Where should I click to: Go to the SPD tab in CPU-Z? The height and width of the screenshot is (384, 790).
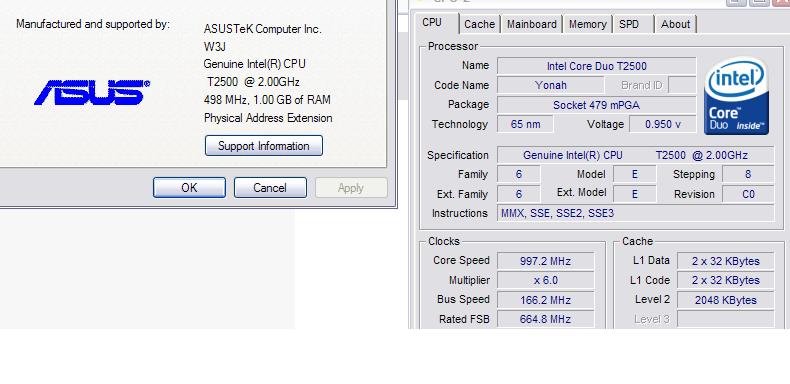[x=629, y=24]
